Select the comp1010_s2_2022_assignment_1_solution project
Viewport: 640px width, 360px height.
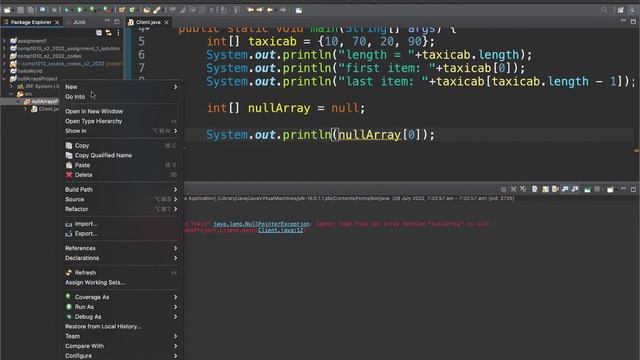click(x=69, y=48)
